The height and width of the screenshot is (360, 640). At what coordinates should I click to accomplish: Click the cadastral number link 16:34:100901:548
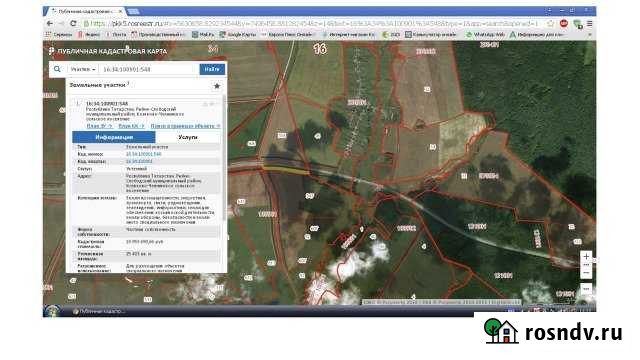click(144, 154)
